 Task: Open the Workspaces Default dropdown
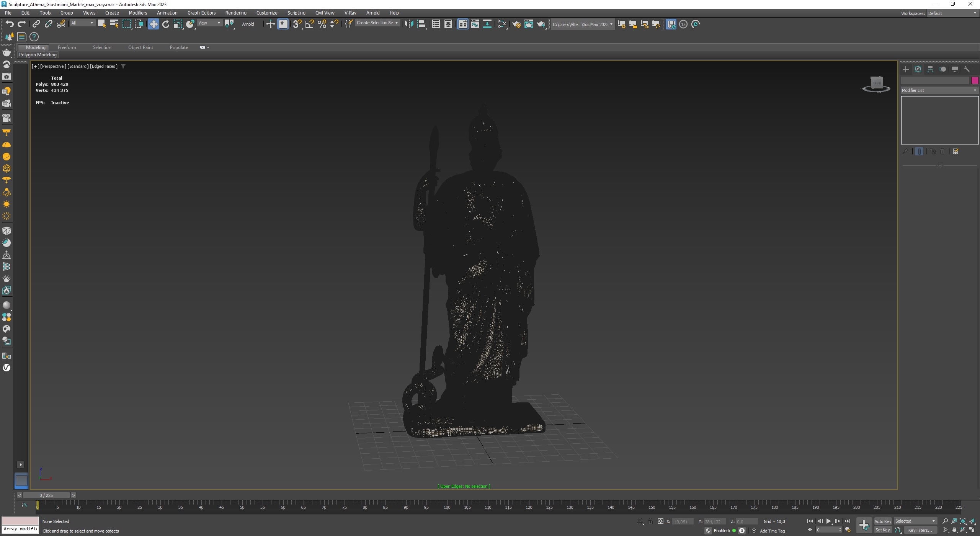(952, 13)
